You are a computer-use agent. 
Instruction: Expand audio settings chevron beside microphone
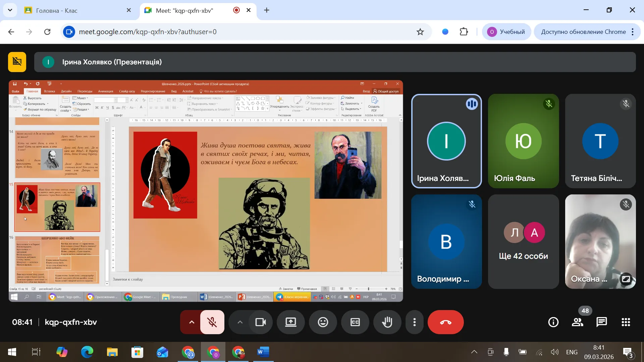pos(192,322)
